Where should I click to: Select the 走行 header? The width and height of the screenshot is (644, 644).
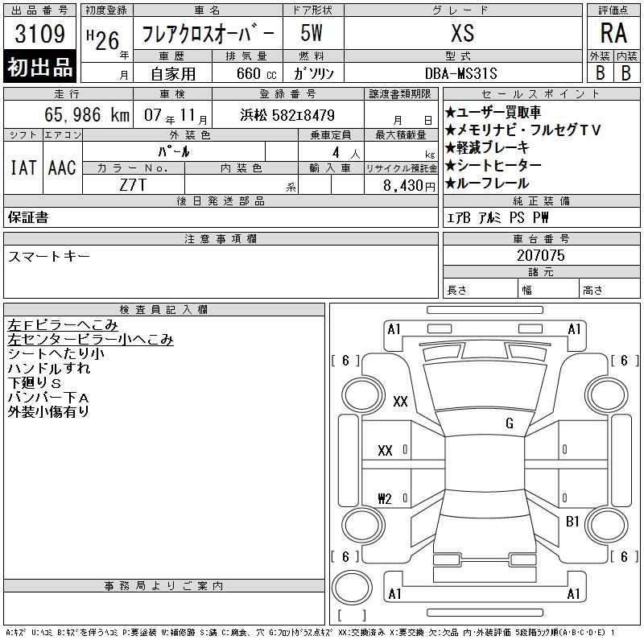(68, 94)
